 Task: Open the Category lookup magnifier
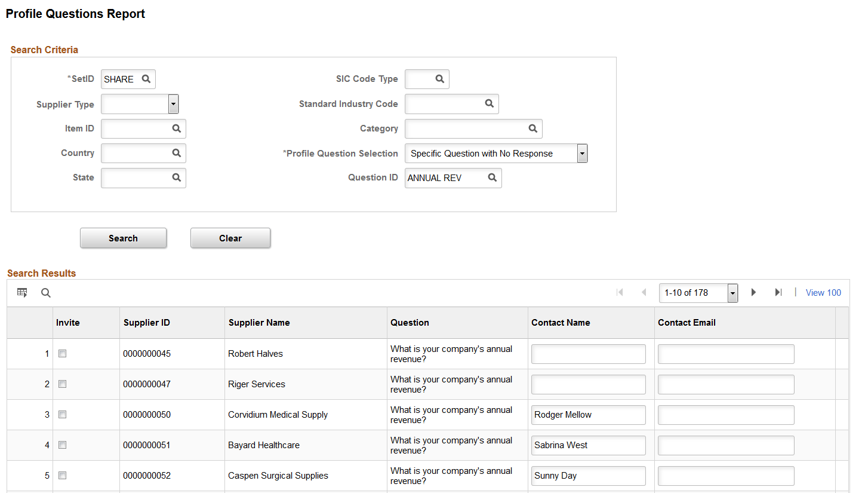(x=533, y=128)
